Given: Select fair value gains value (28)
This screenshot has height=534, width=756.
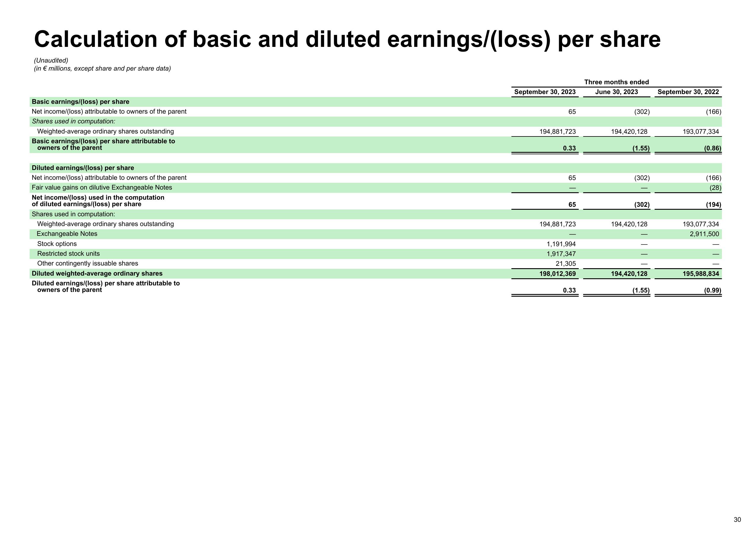Looking at the screenshot, I should 715,188.
